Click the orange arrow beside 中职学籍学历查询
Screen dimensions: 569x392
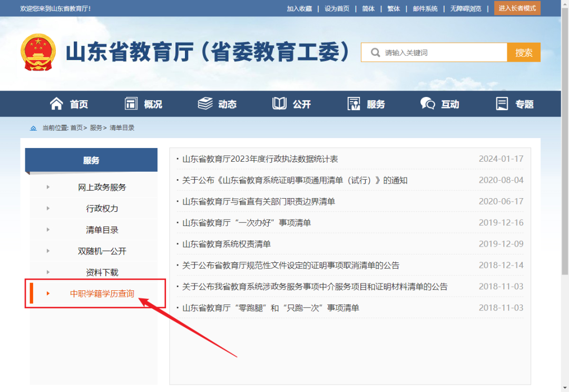[x=48, y=293]
